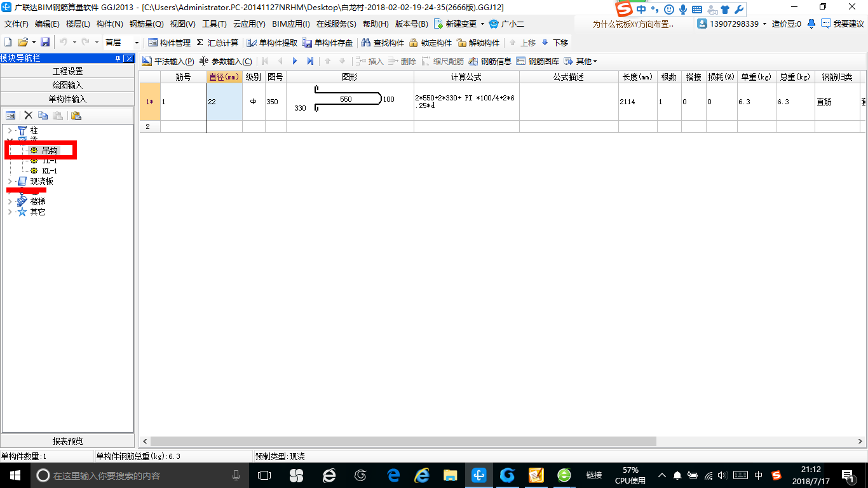
Task: Open 平法输入 input mode
Action: (168, 62)
